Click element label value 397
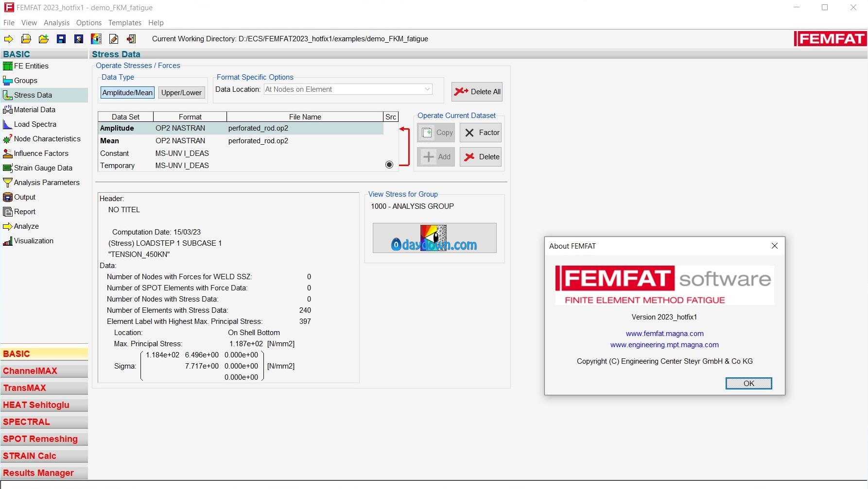 tap(305, 321)
